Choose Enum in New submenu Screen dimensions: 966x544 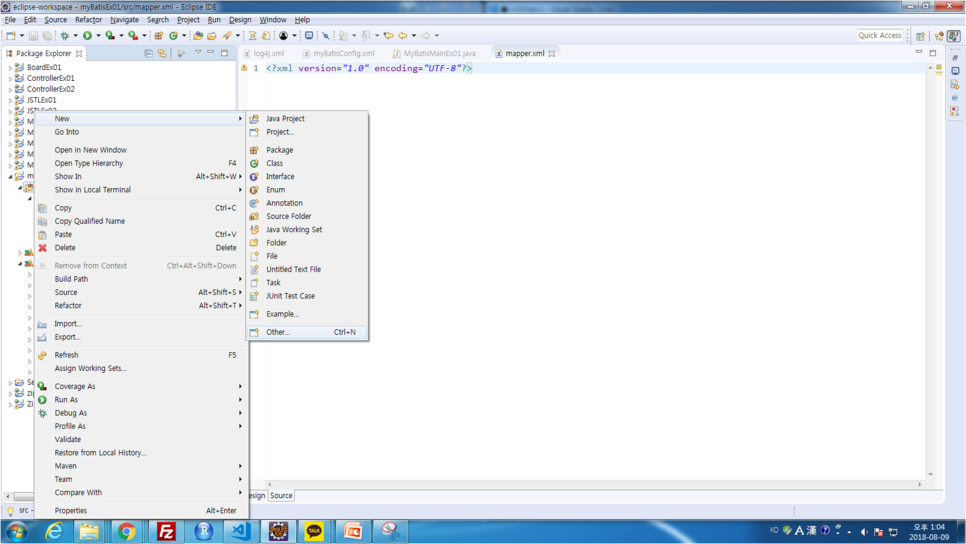pos(307,190)
